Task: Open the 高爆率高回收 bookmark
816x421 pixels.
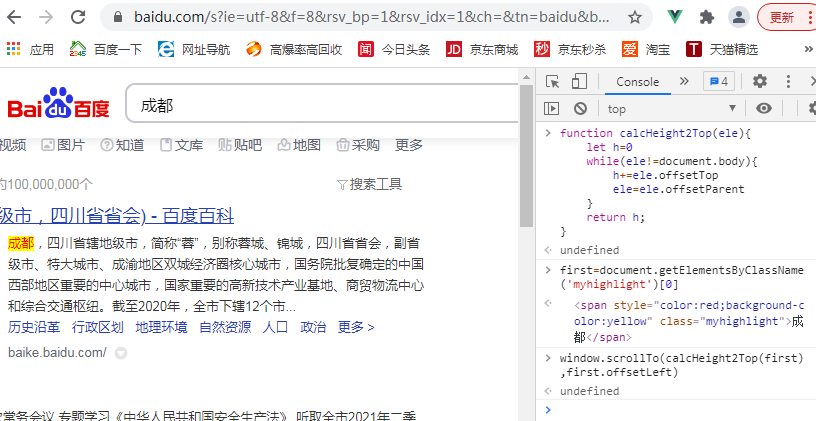Action: tap(294, 49)
